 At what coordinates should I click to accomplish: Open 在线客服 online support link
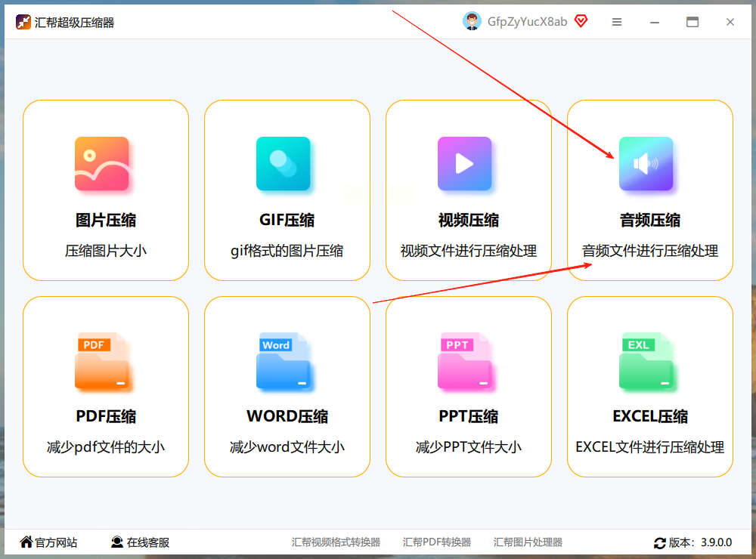coord(148,542)
